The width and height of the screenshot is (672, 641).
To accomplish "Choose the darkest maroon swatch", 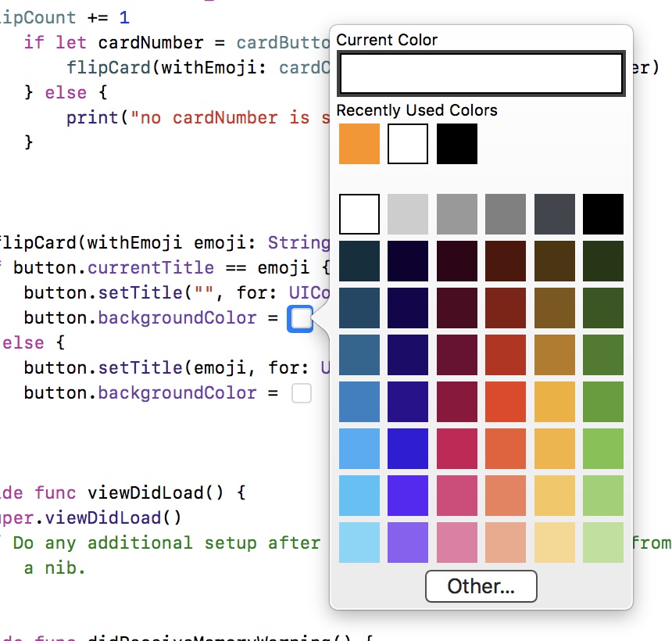I will click(x=457, y=260).
